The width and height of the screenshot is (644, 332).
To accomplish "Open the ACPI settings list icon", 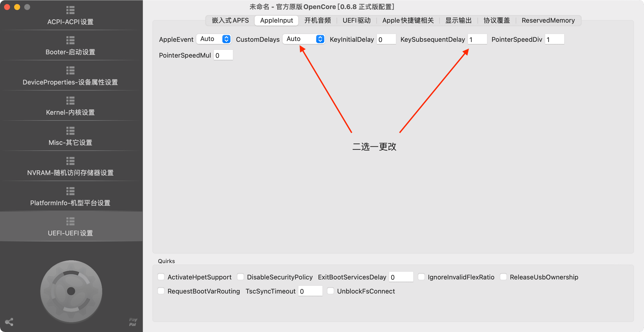I will tap(70, 10).
